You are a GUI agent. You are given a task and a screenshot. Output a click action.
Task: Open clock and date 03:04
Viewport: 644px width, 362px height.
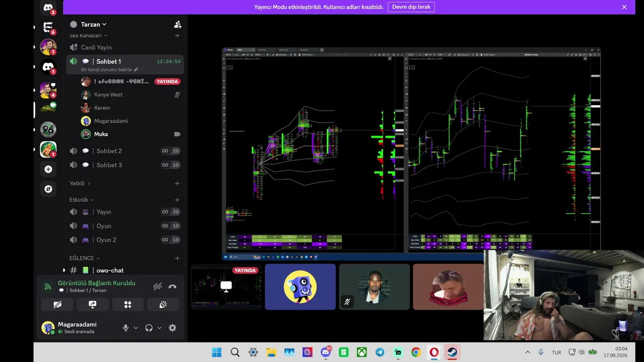pos(622,352)
